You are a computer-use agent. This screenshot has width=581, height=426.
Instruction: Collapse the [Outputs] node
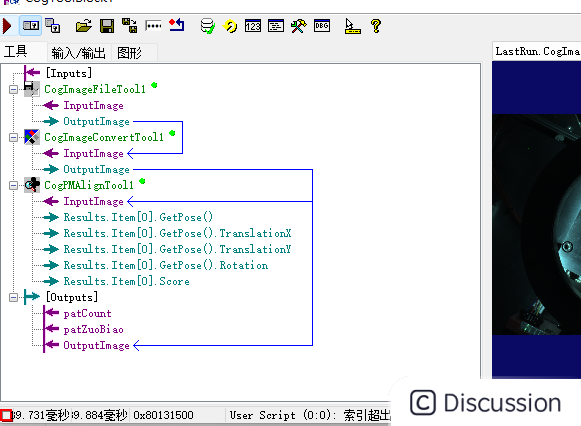tap(13, 297)
